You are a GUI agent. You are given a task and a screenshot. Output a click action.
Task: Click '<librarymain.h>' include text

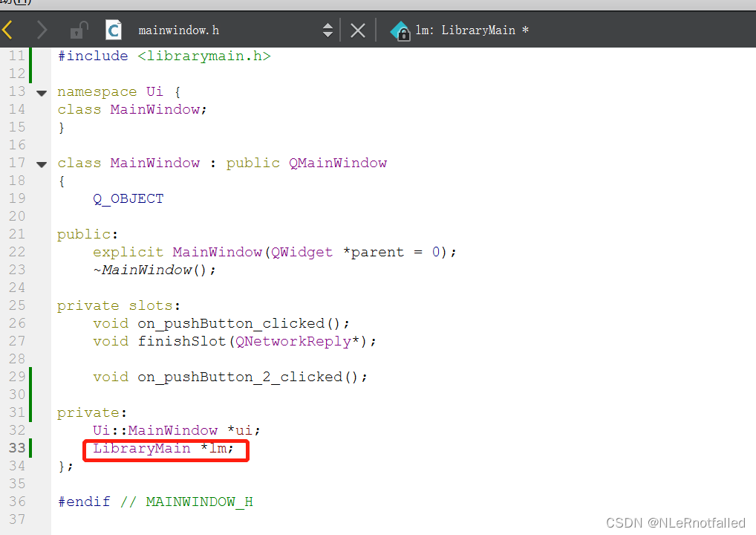204,56
